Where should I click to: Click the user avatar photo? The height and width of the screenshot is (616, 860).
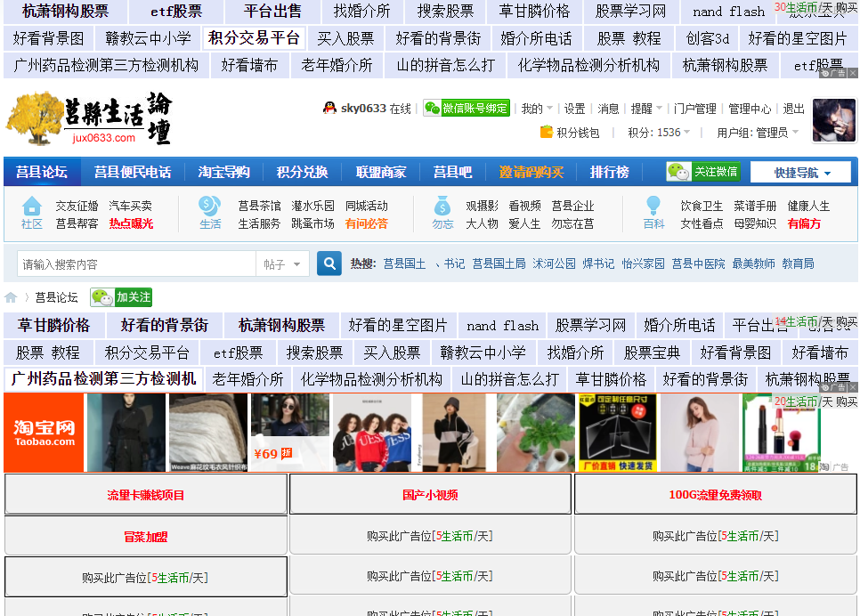point(833,120)
